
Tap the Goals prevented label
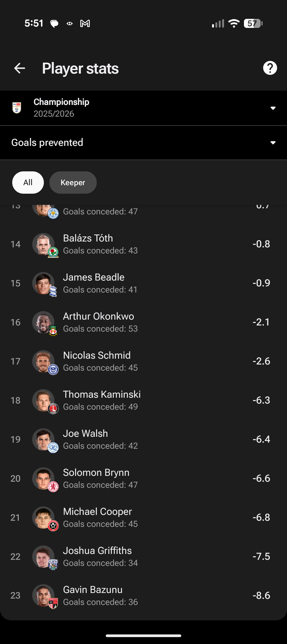tap(47, 143)
